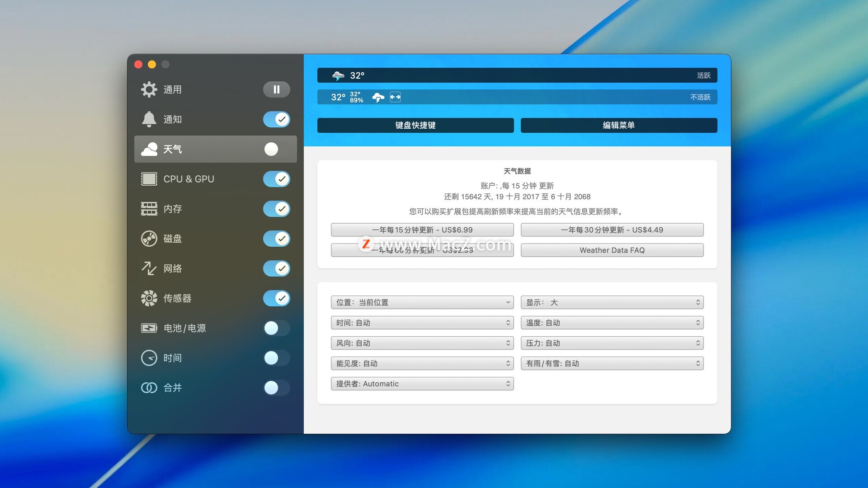Expand the 提供者 Automatic provider dropdown
This screenshot has height=488, width=868.
[422, 384]
